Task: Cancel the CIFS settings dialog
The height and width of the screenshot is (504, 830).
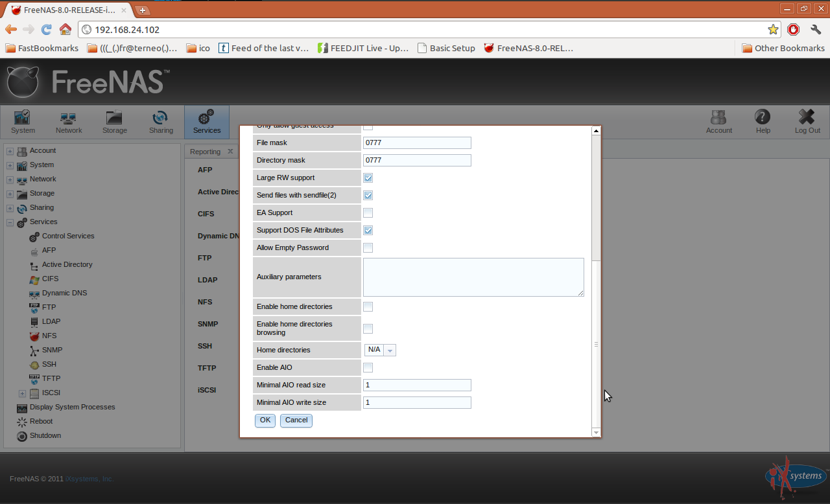Action: pyautogui.click(x=296, y=420)
